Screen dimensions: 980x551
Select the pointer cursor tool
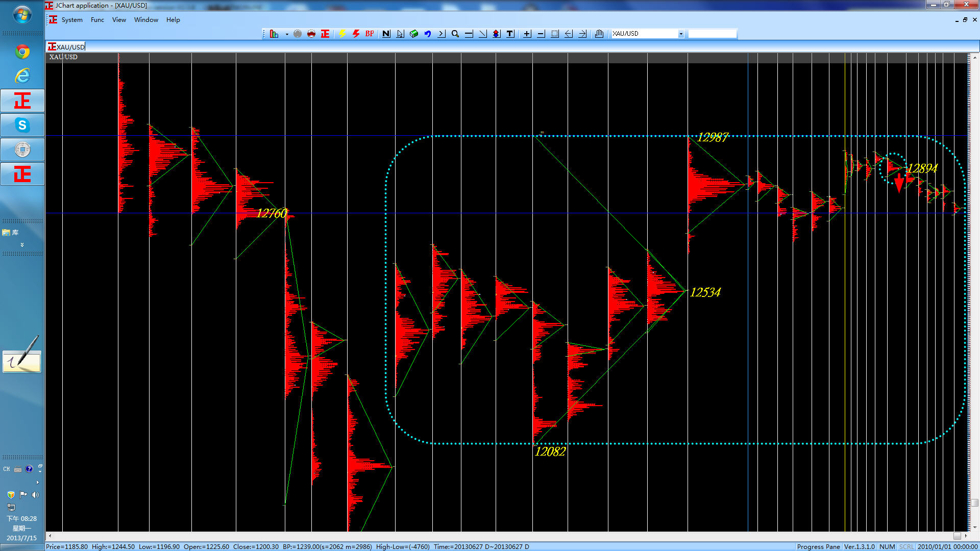pos(400,34)
